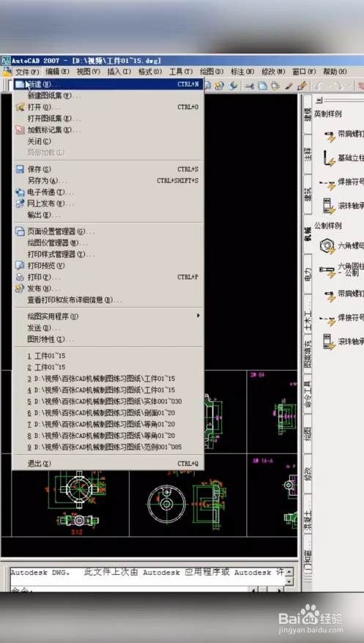The height and width of the screenshot is (643, 364).
Task: Choose 新建 (New) in the File menu
Action: (108, 84)
